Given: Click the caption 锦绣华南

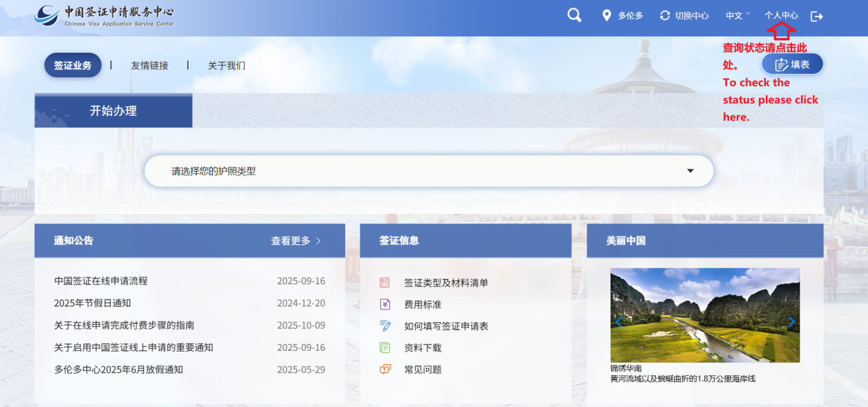Looking at the screenshot, I should pos(626,368).
